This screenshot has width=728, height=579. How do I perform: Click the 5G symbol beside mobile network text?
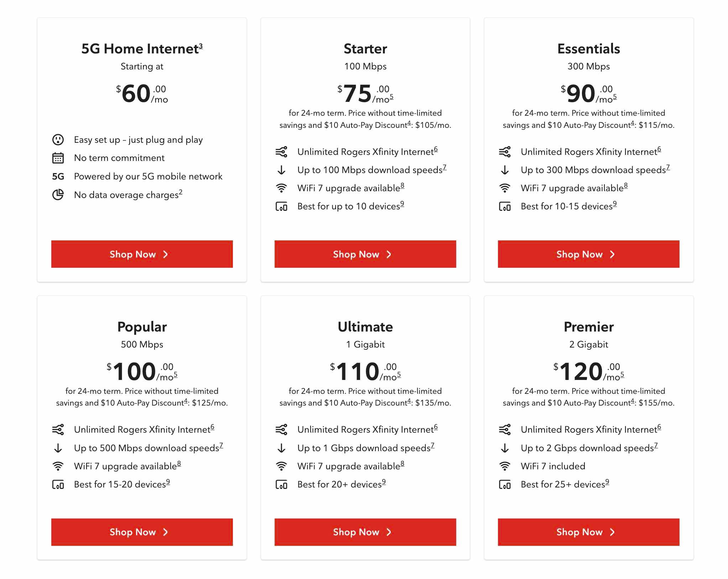click(58, 176)
